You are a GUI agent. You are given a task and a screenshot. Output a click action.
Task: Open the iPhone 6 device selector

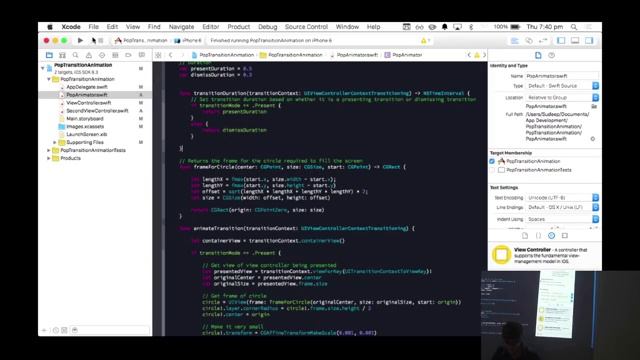pos(188,40)
